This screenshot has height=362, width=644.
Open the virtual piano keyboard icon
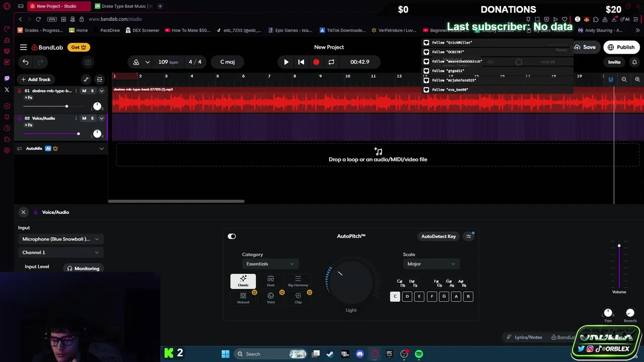(x=88, y=62)
